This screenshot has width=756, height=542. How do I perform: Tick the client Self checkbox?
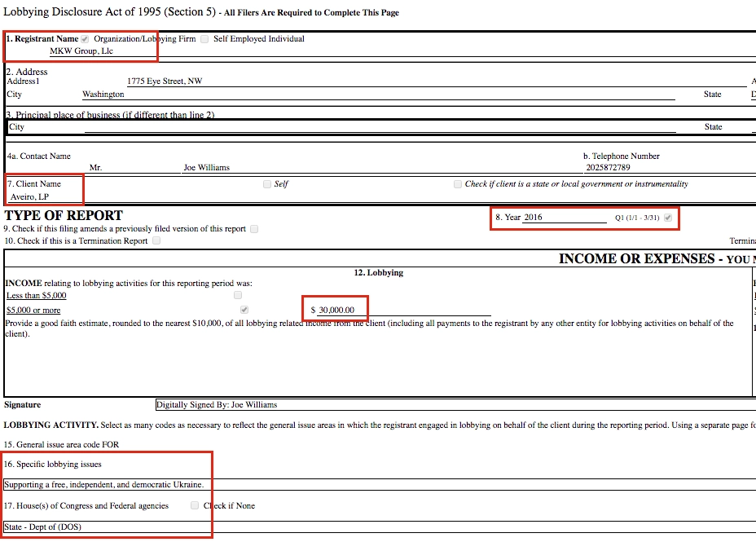(x=267, y=184)
